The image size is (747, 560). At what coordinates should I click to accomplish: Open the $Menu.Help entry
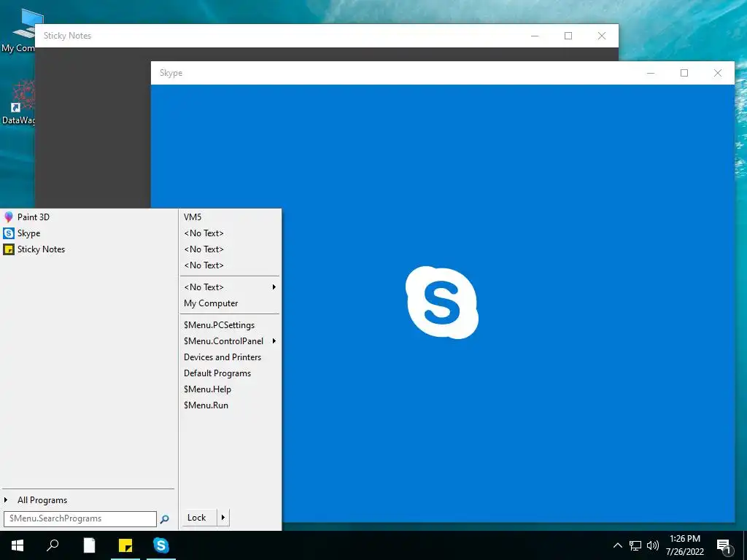[x=230, y=389]
